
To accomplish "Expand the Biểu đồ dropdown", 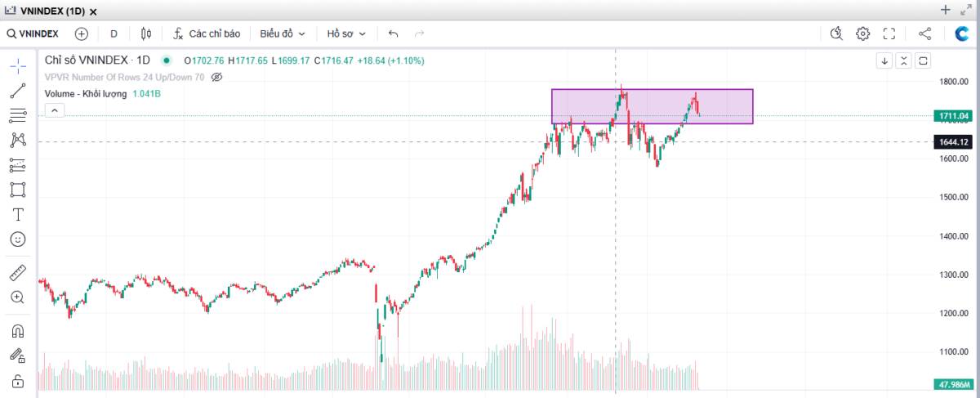I will click(x=282, y=34).
